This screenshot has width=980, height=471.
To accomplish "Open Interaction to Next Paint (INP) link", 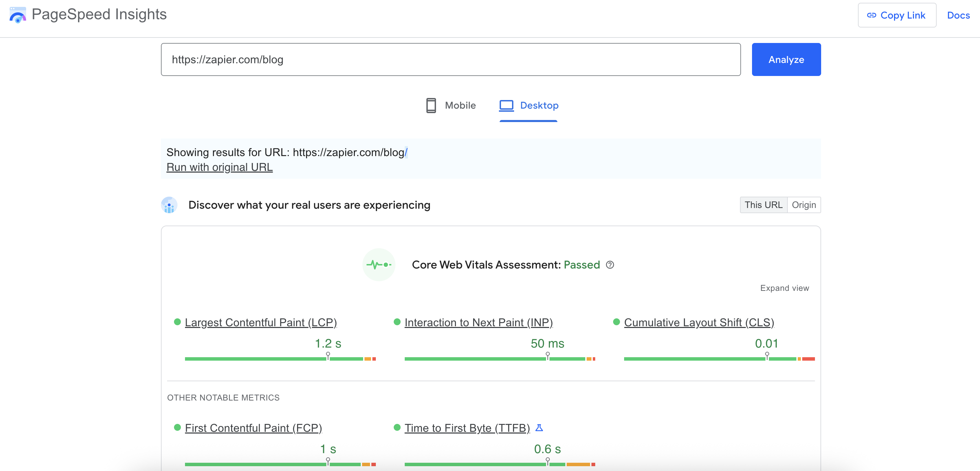I will pyautogui.click(x=479, y=322).
